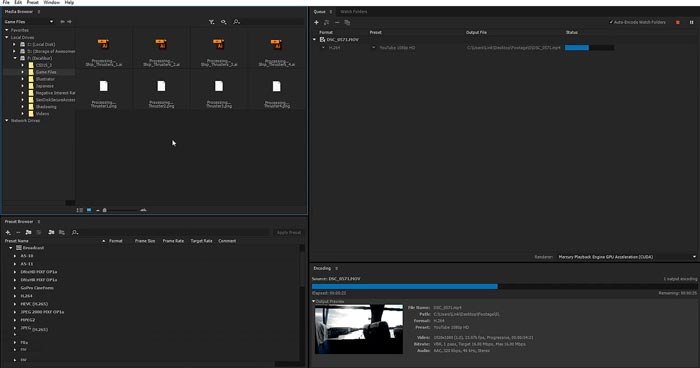This screenshot has width=700, height=368.
Task: Sort by the Preset Name column
Action: pos(17,241)
